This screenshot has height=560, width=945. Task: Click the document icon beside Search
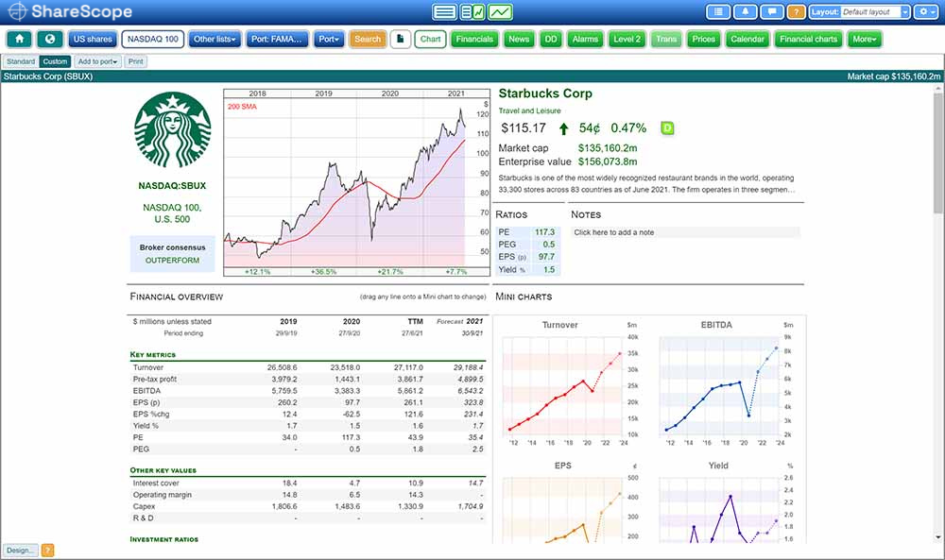(400, 40)
